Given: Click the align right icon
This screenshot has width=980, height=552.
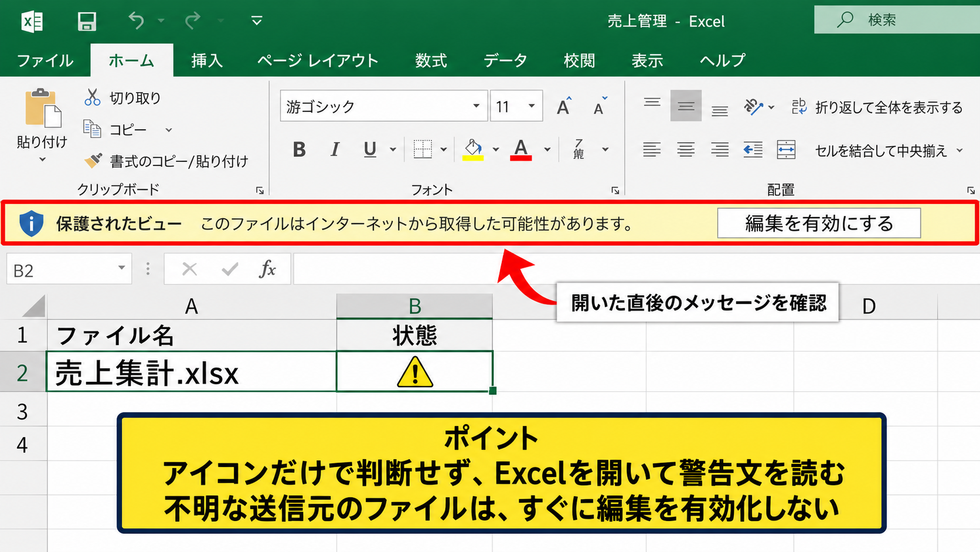Looking at the screenshot, I should click(720, 150).
